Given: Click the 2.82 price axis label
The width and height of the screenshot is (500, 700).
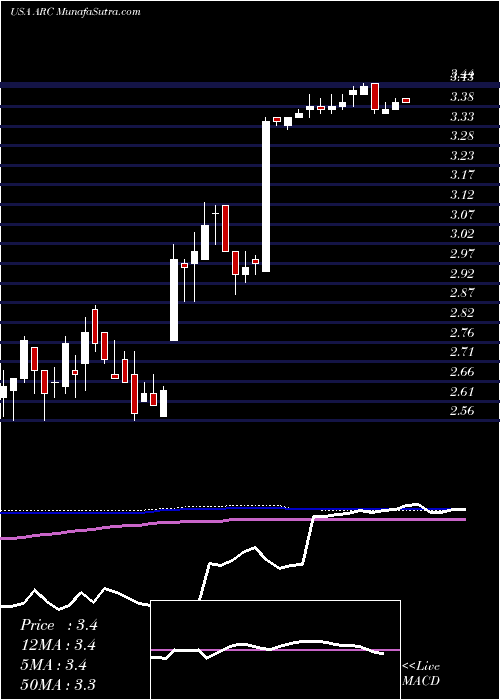Looking at the screenshot, I should tap(462, 312).
